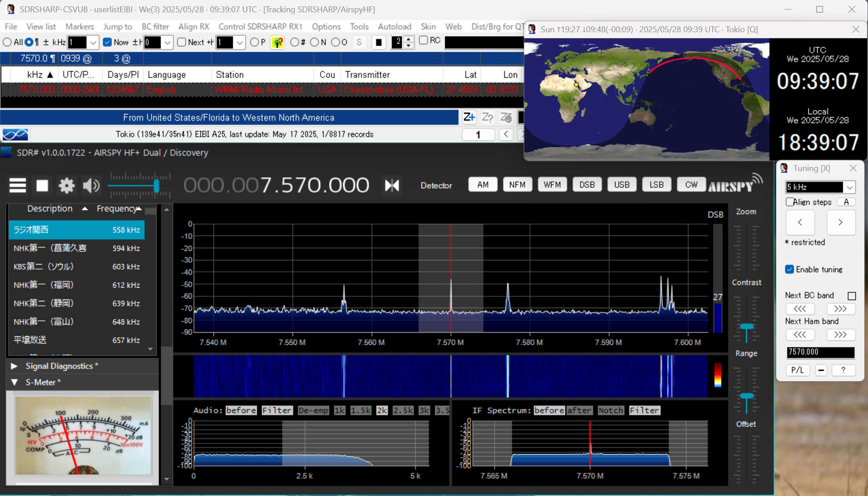The image size is (868, 496).
Task: Click the blue wave logo icon
Action: click(15, 134)
